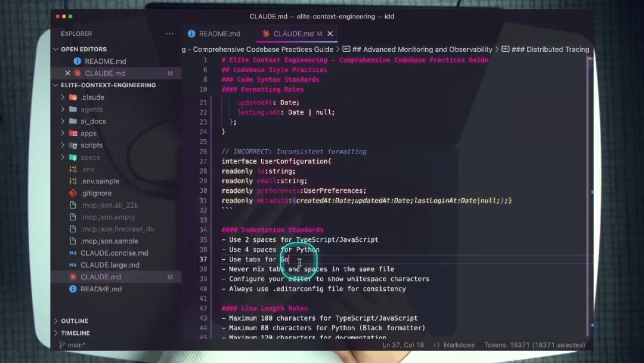Open the Explorer more actions ellipsis
644x363 pixels.
point(169,33)
